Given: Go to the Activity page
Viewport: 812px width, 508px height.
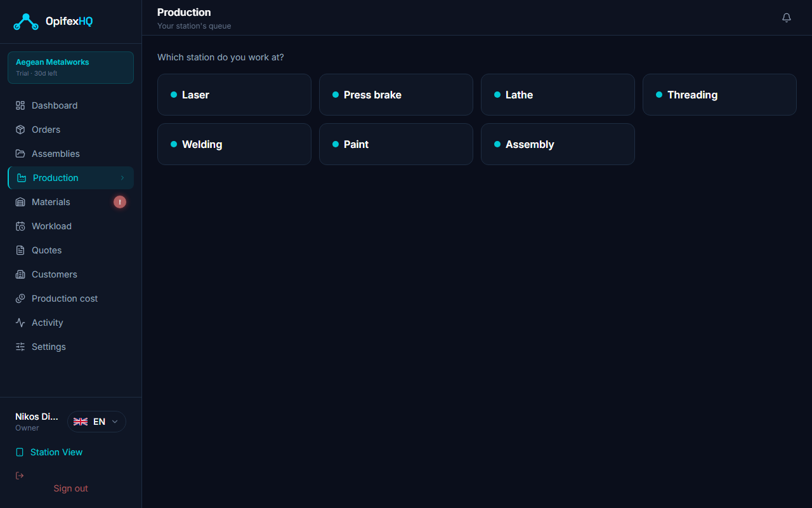Looking at the screenshot, I should [x=70, y=323].
